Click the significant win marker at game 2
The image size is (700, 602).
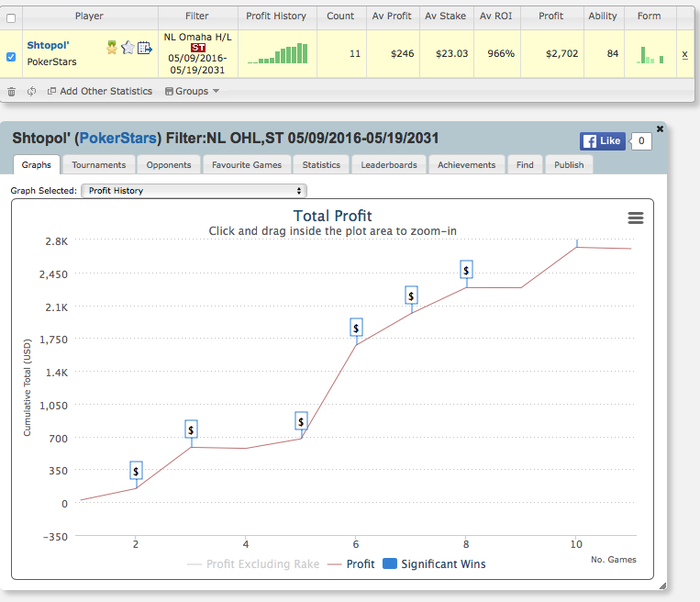click(136, 470)
